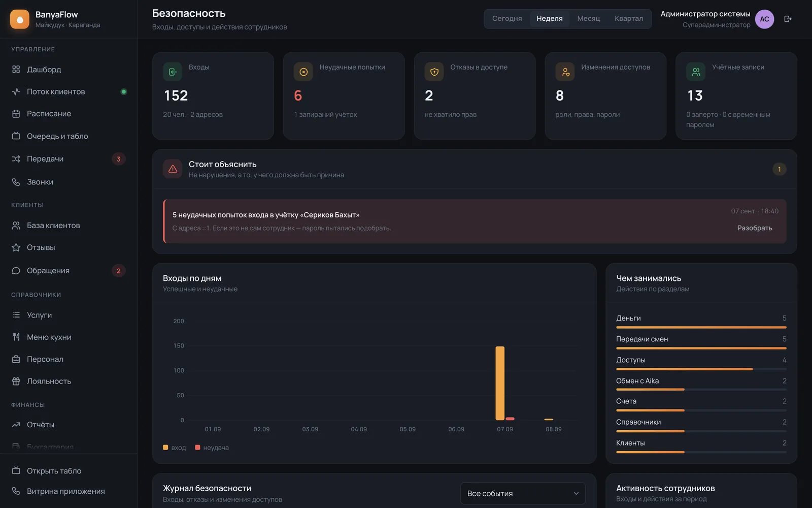The width and height of the screenshot is (812, 508).
Task: Click the Звонки phone icon
Action: click(16, 182)
